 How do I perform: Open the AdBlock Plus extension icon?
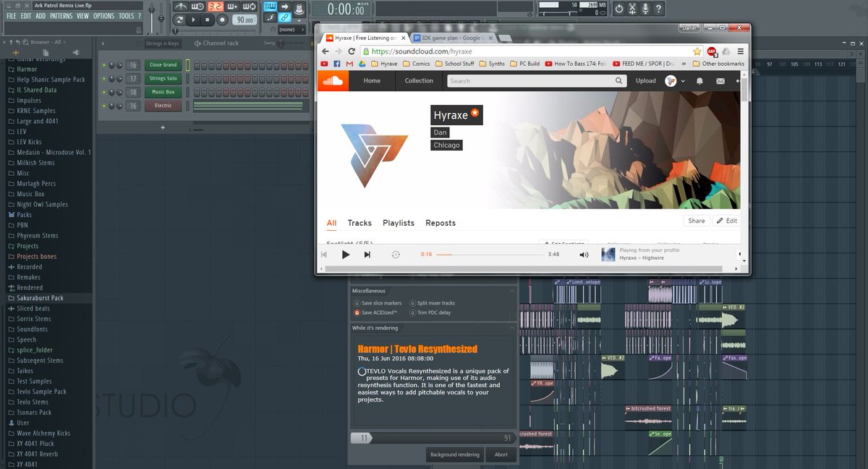click(712, 51)
